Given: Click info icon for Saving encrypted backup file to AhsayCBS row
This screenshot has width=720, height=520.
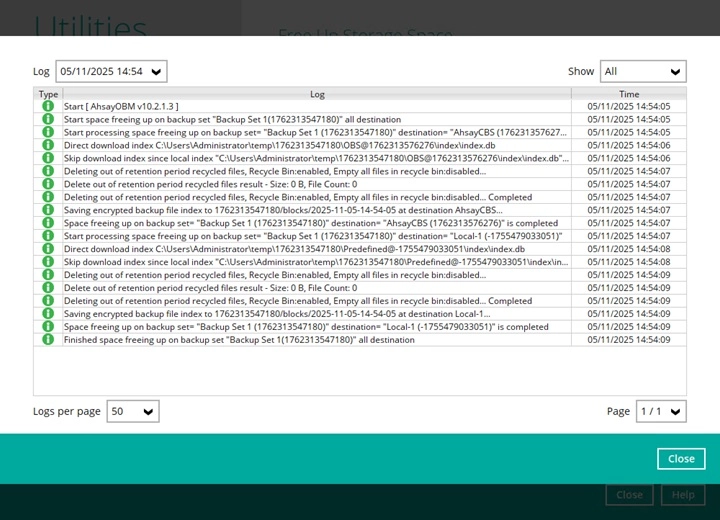Looking at the screenshot, I should click(x=47, y=210).
